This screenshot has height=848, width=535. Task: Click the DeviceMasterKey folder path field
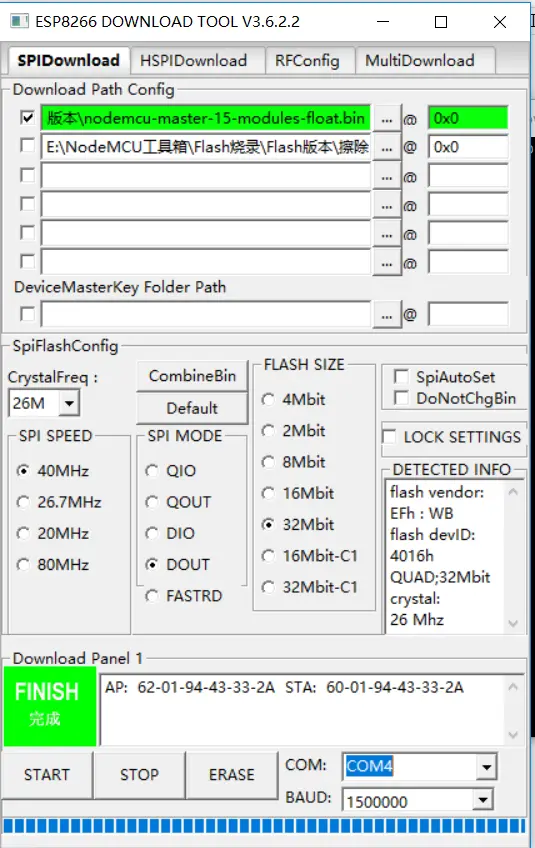coord(206,314)
